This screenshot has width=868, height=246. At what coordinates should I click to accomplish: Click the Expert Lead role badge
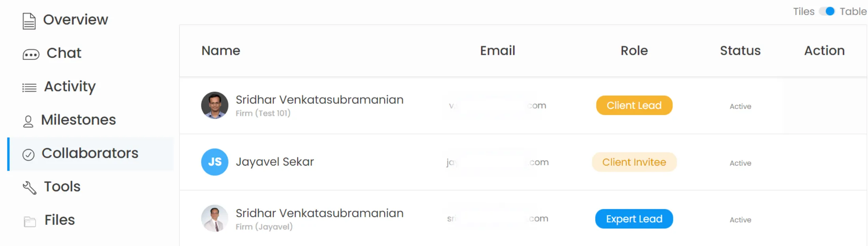tap(634, 219)
